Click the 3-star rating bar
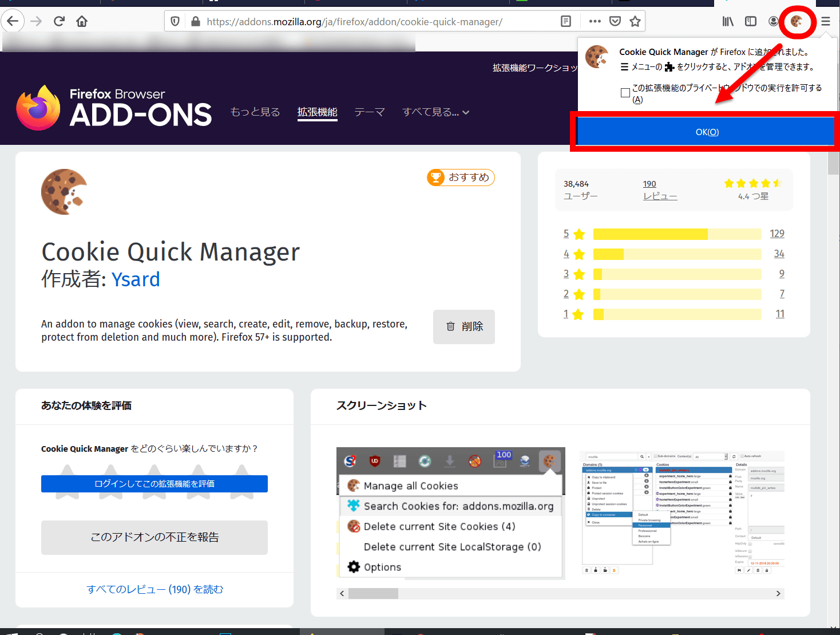 677,274
